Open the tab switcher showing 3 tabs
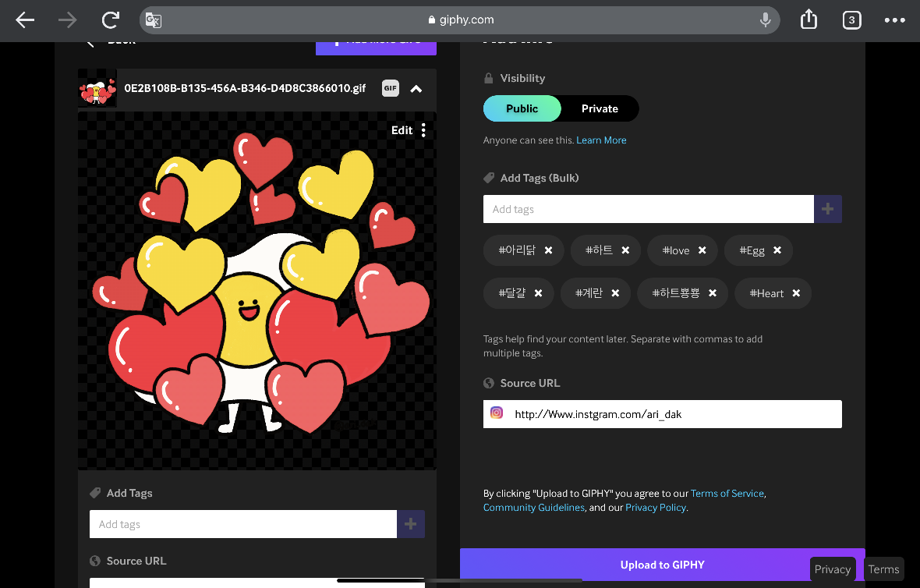This screenshot has height=588, width=920. click(x=851, y=20)
